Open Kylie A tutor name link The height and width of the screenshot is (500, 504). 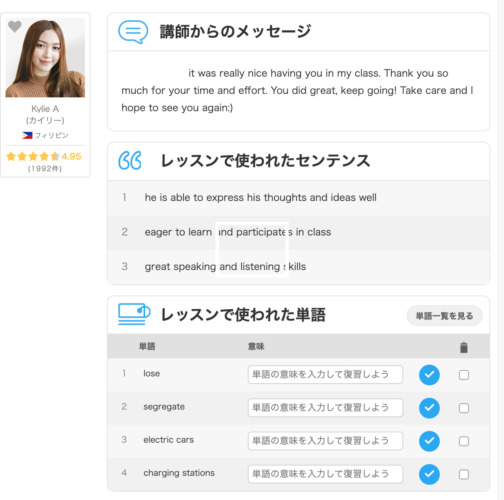pyautogui.click(x=45, y=109)
